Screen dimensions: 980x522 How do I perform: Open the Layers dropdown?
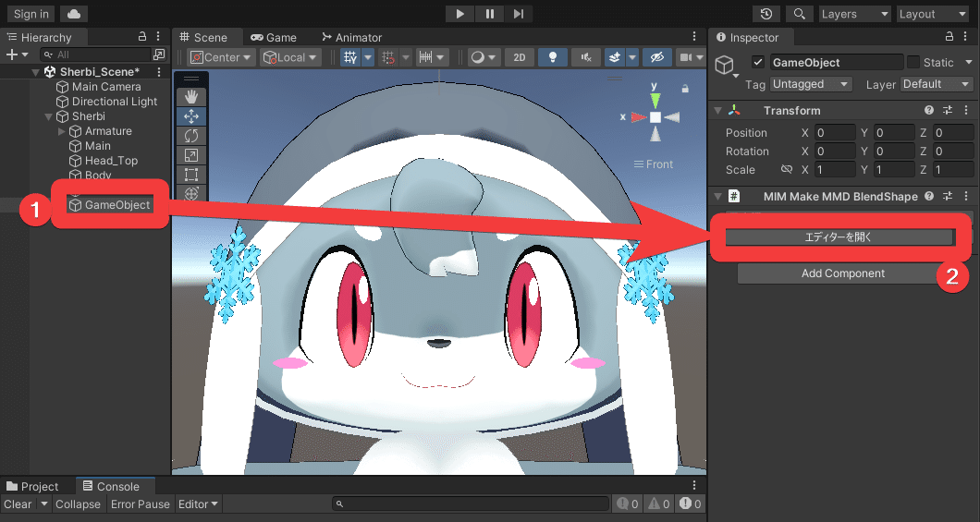pos(854,14)
